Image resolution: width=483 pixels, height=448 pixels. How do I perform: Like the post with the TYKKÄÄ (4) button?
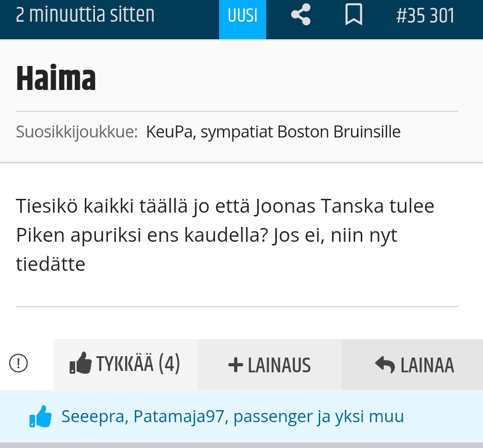[125, 364]
